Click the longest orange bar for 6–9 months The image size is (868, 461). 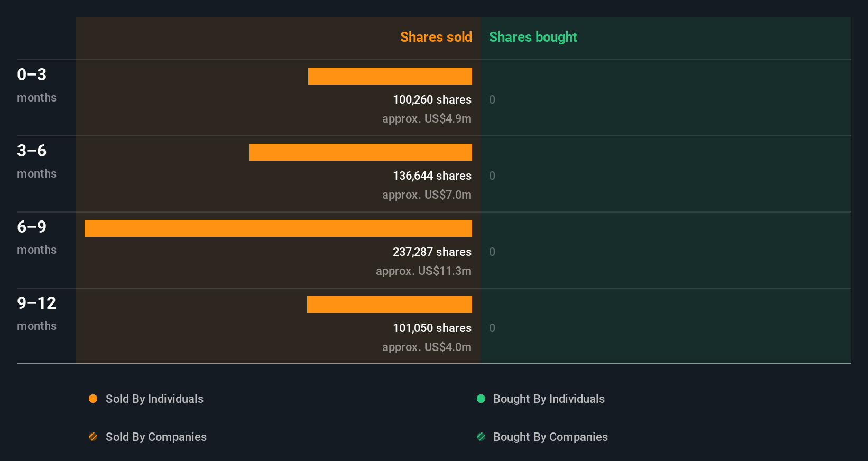point(278,228)
